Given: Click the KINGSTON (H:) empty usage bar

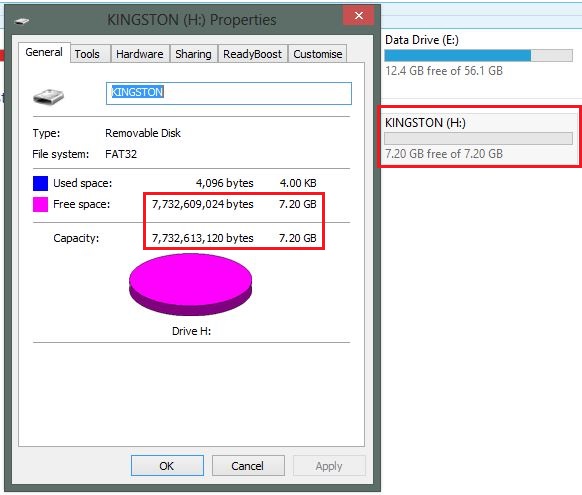Looking at the screenshot, I should [478, 138].
